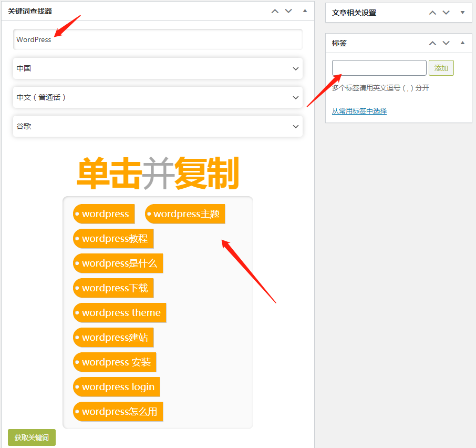Image resolution: width=476 pixels, height=448 pixels.
Task: Move the 关键词查找器 panel up
Action: [x=275, y=11]
